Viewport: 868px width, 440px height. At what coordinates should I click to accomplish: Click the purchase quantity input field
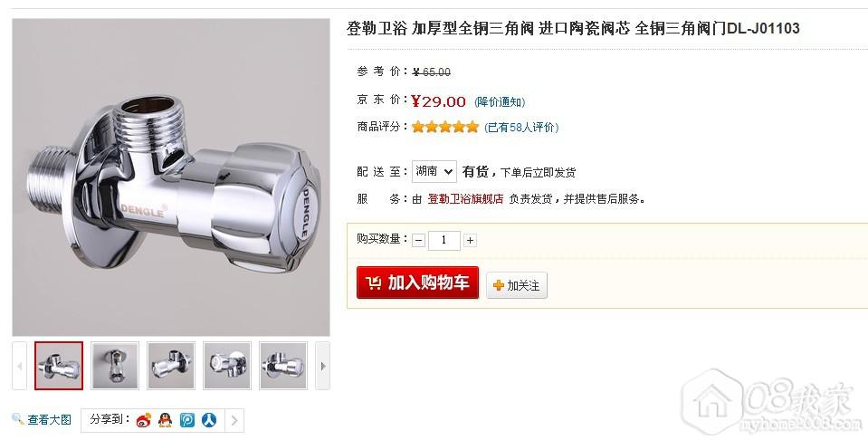coord(444,240)
